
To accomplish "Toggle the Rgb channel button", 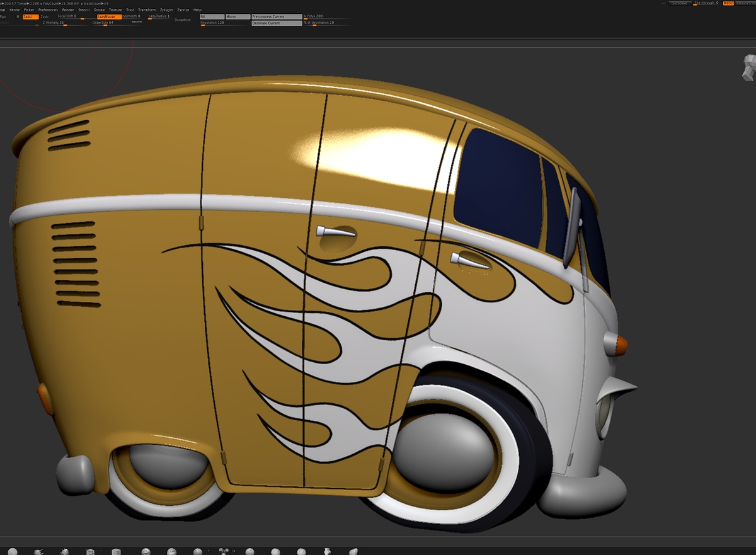I will pos(3,16).
